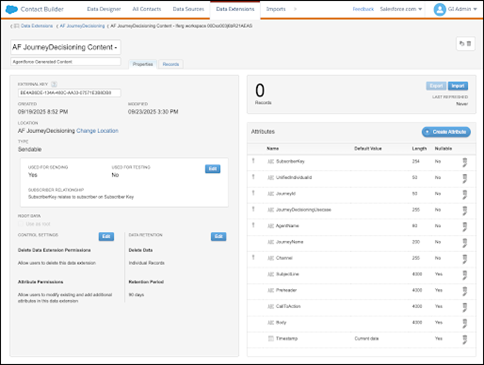Click the text type icon next to Body
This screenshot has height=365, width=484.
tap(271, 323)
